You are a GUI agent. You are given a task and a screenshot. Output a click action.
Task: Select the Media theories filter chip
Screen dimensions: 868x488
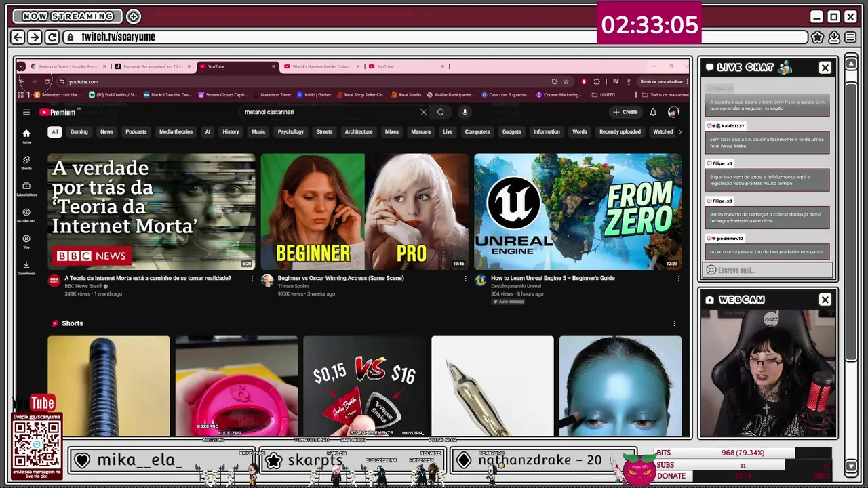click(x=176, y=132)
